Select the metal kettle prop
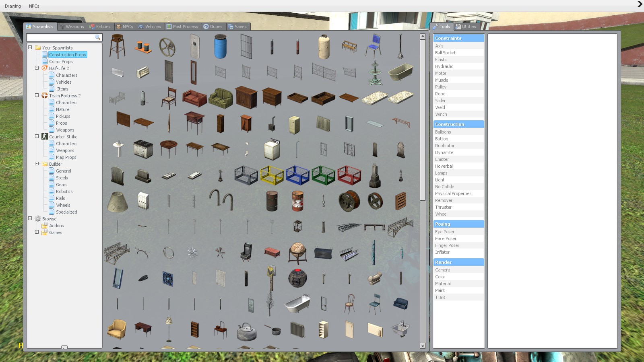644x362 pixels. (246, 331)
